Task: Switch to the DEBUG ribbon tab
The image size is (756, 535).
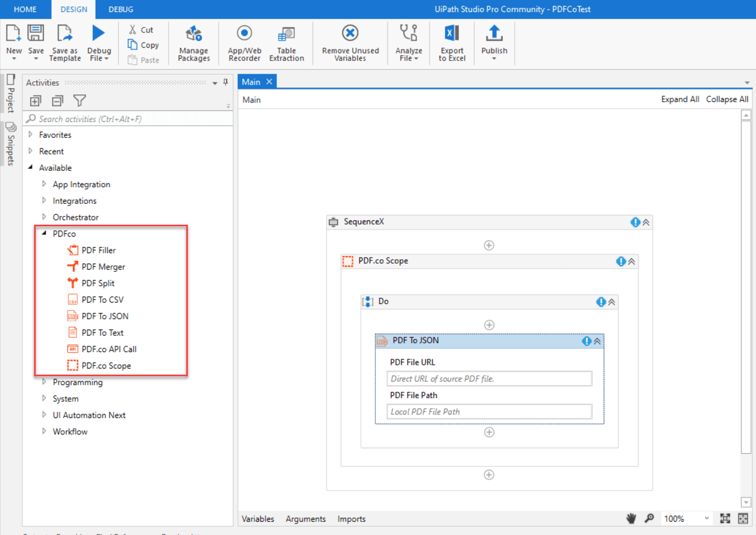Action: (120, 9)
